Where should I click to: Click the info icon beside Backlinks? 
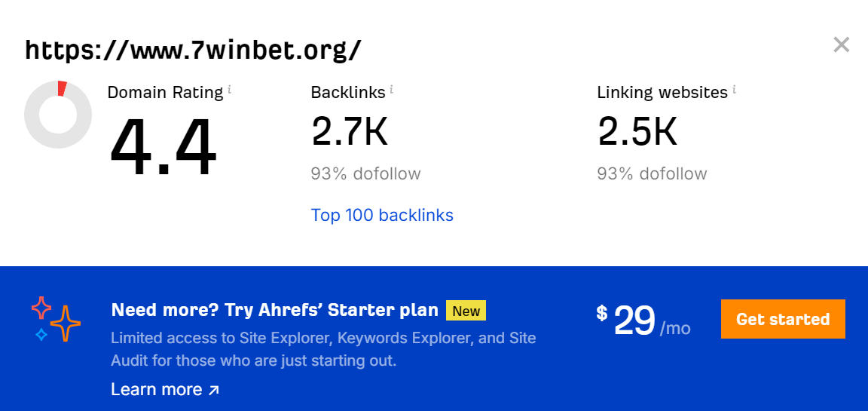(x=392, y=90)
